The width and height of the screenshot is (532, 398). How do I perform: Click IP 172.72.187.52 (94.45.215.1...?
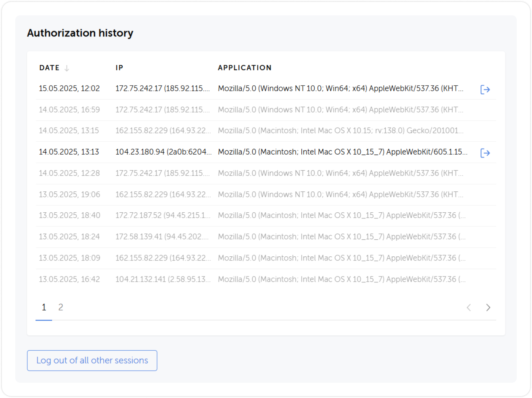163,215
